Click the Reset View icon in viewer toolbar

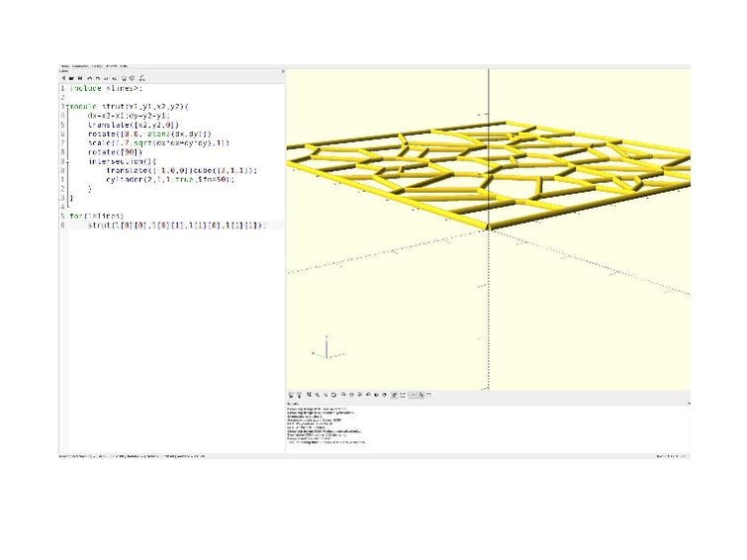tap(333, 395)
